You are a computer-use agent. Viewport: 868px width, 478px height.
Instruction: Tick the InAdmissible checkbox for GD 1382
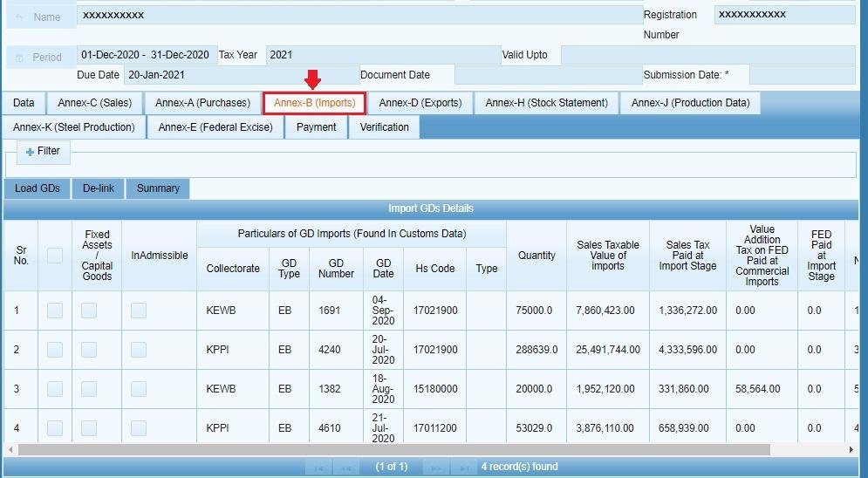click(x=139, y=389)
